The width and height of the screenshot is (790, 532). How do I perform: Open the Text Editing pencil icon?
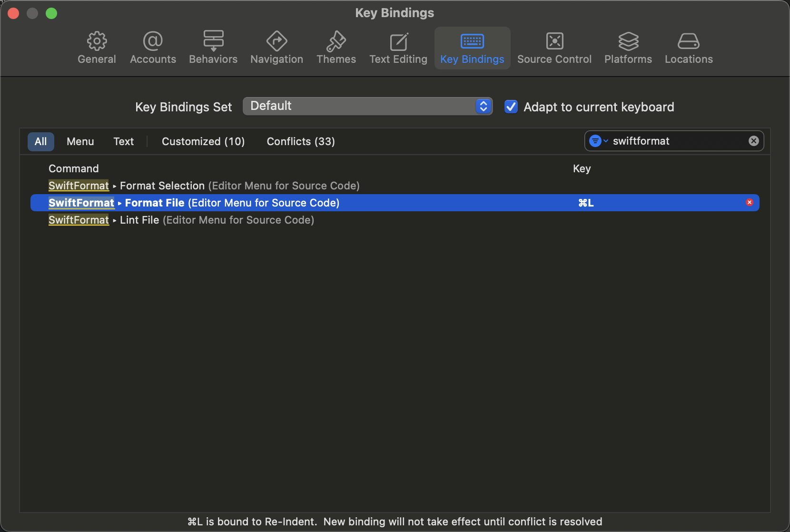pyautogui.click(x=398, y=41)
